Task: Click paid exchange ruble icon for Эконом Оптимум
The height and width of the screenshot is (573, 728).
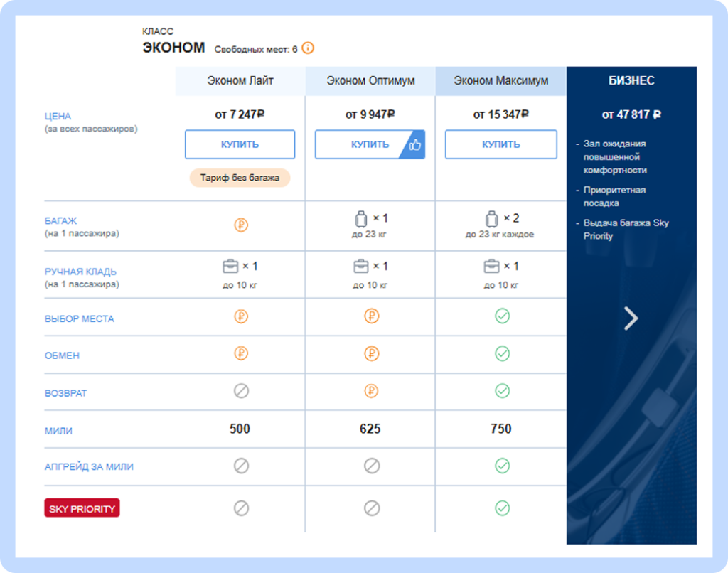Action: (371, 354)
